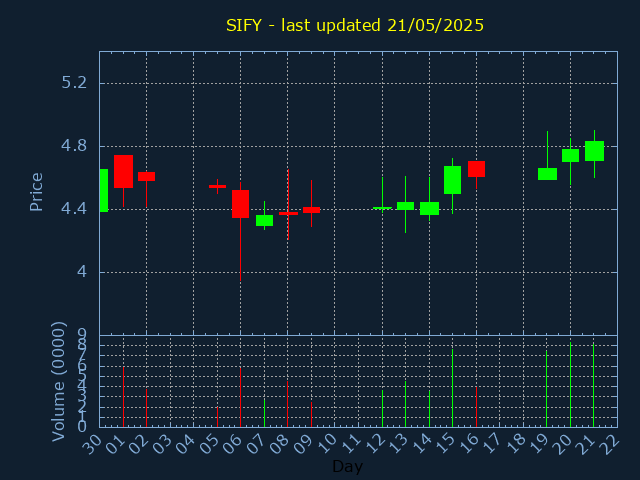Select the green candlestick for day 30
Viewport: 640px width, 480px height.
click(104, 190)
